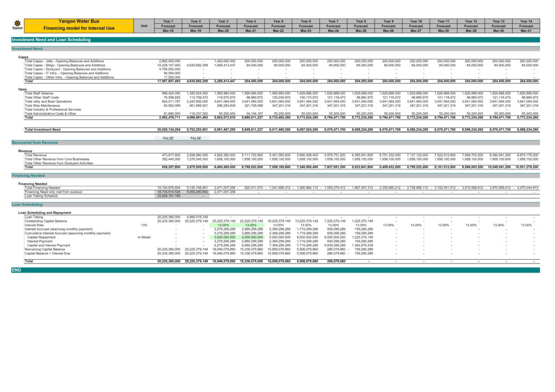The width and height of the screenshot is (555, 392).
Task: Click the 'FALSE' flag under Year 2
Action: (x=195, y=138)
